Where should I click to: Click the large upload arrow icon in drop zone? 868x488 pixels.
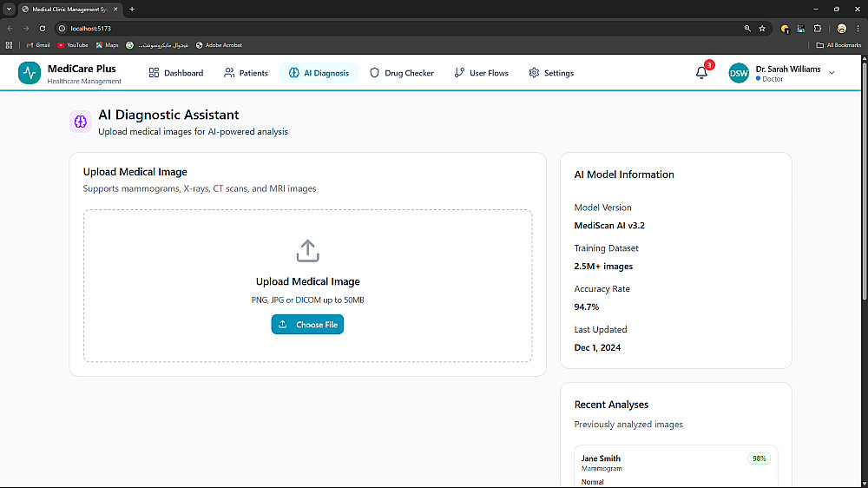pos(308,251)
